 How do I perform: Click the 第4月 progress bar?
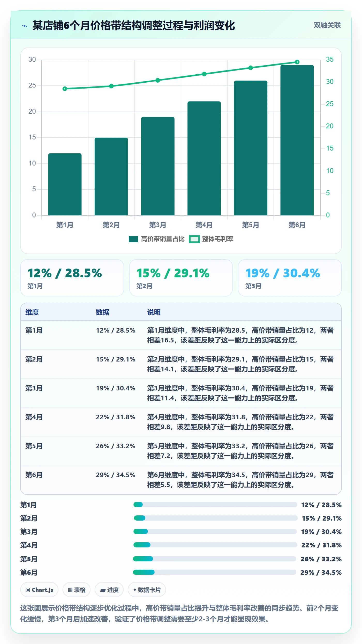tap(215, 545)
